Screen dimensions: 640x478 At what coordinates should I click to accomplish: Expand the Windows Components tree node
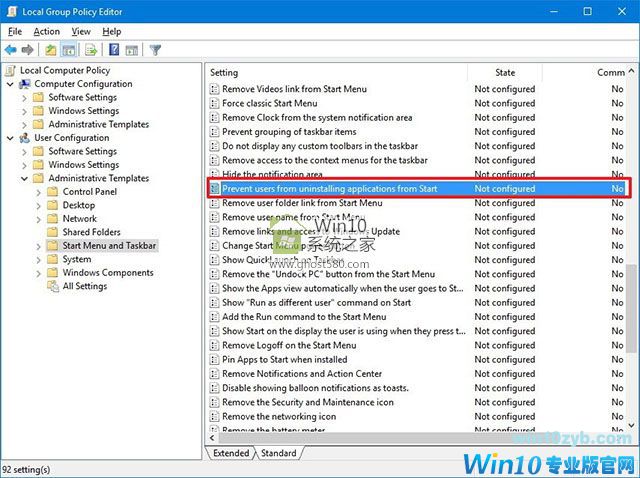(x=38, y=273)
